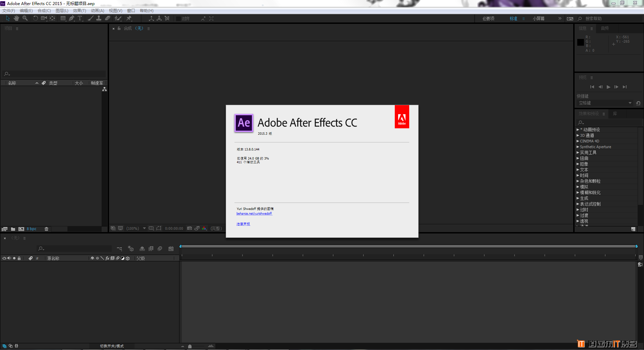Open the 合成(C) menu
The width and height of the screenshot is (644, 350).
44,11
